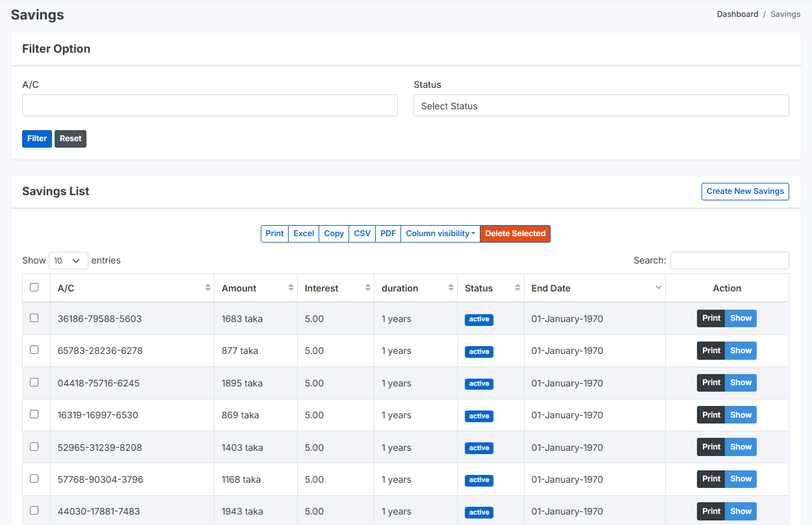Click the active badge for 04418-75716-6245

tap(479, 384)
